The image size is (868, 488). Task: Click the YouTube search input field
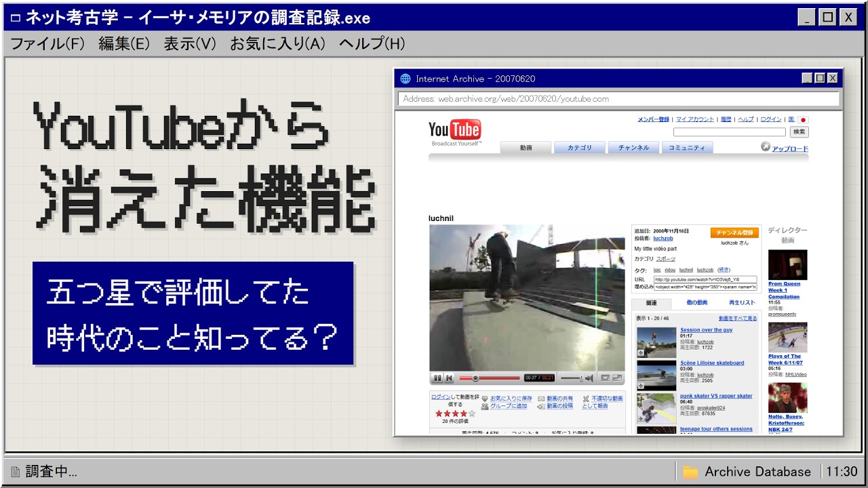click(730, 132)
